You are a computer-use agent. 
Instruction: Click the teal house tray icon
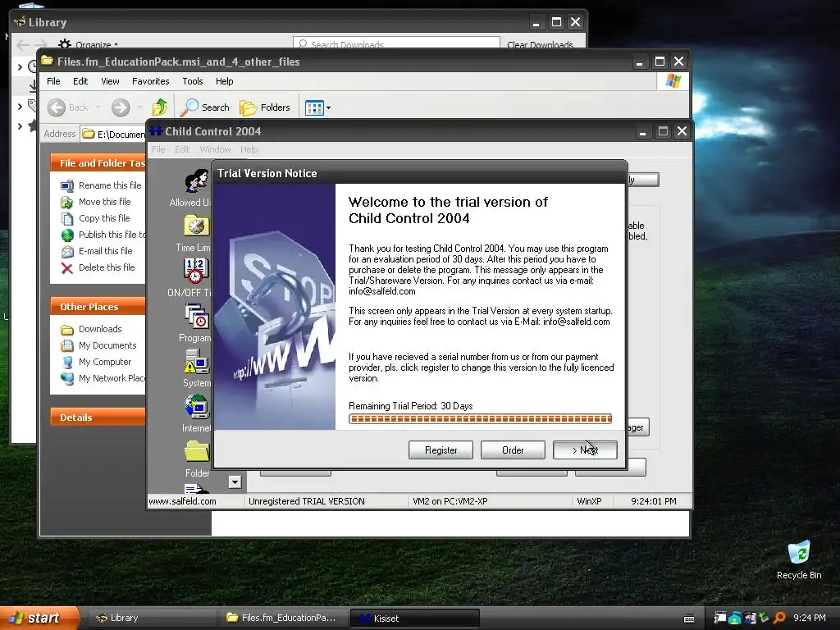click(x=735, y=618)
